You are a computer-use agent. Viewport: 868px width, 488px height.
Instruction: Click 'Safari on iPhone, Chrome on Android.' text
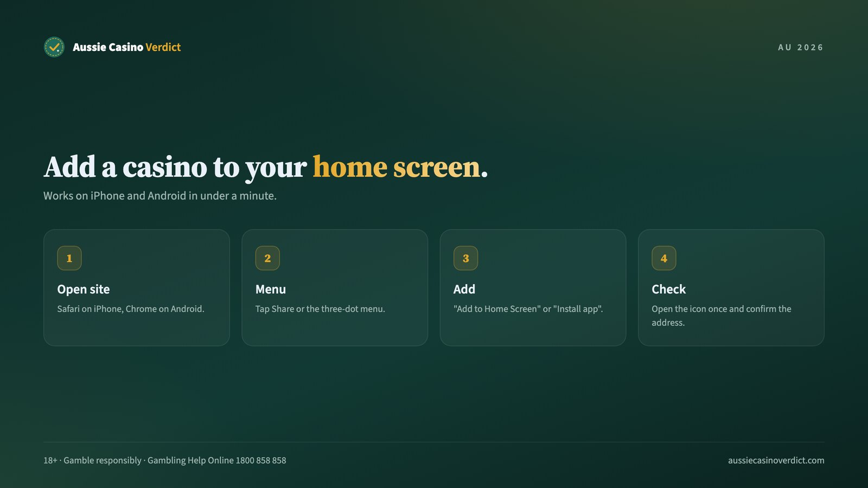(x=131, y=309)
